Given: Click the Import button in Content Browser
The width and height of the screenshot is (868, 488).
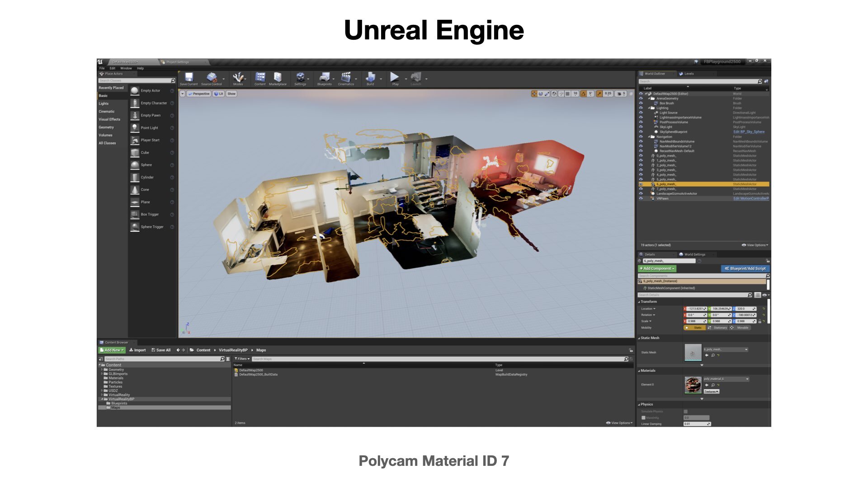Looking at the screenshot, I should tap(137, 350).
